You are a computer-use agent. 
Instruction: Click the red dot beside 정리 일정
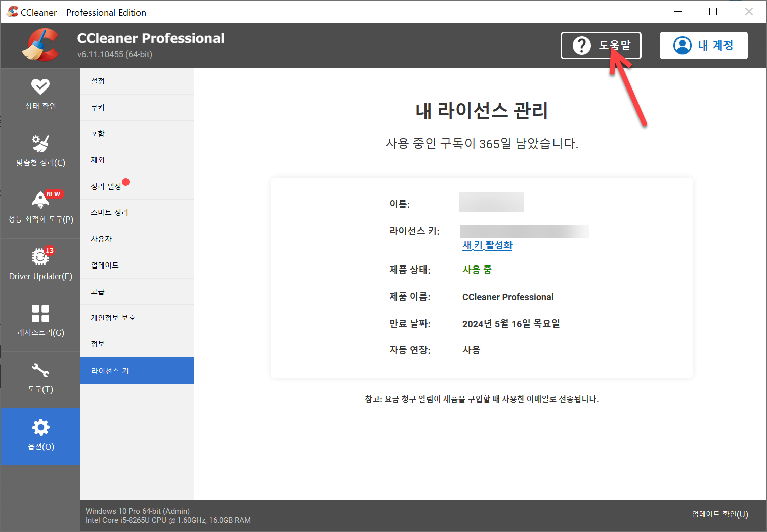126,182
